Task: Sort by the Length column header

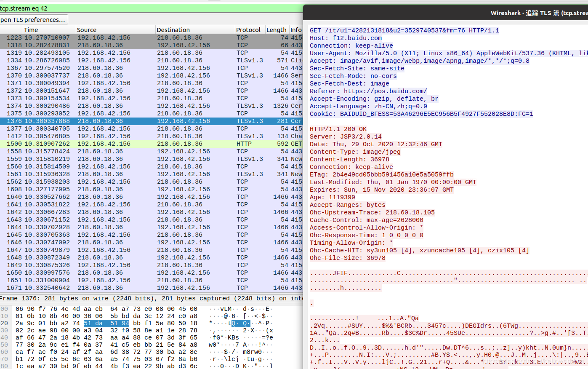Action: (277, 30)
